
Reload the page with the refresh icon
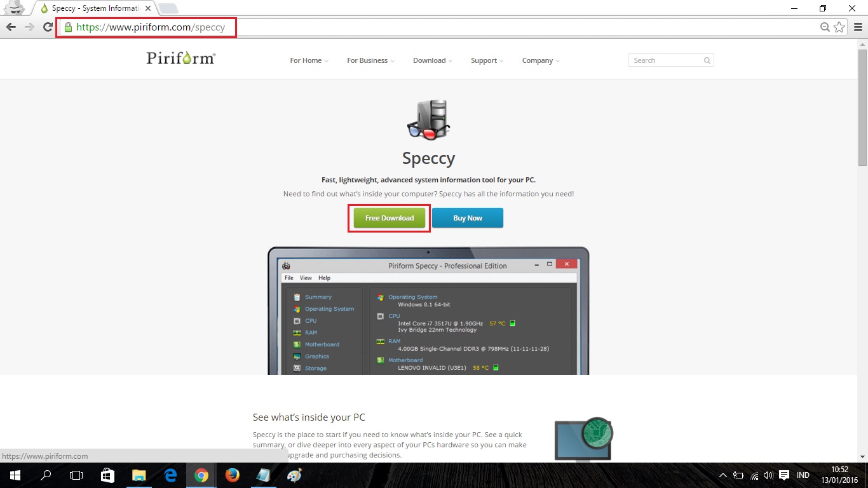[x=48, y=27]
